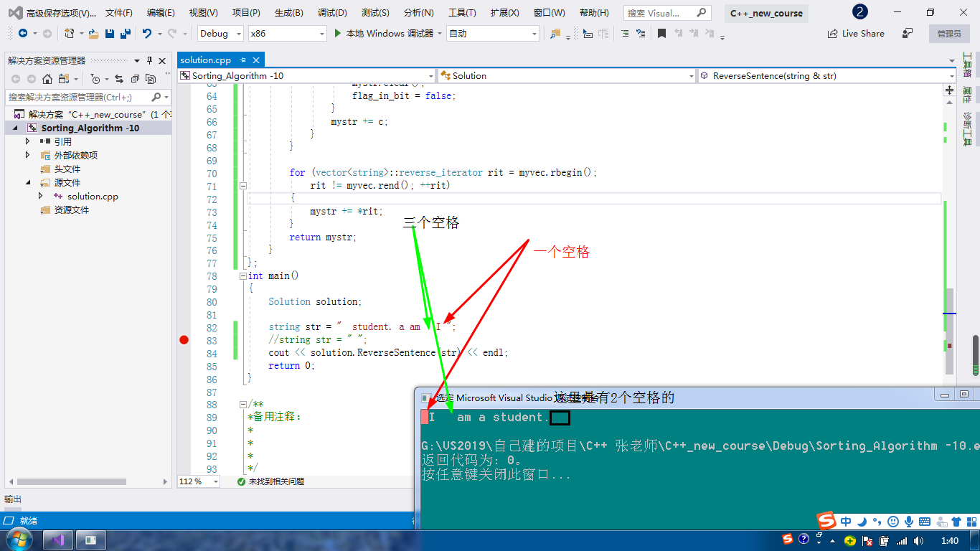Open the 窗口(W) menu

click(x=550, y=13)
